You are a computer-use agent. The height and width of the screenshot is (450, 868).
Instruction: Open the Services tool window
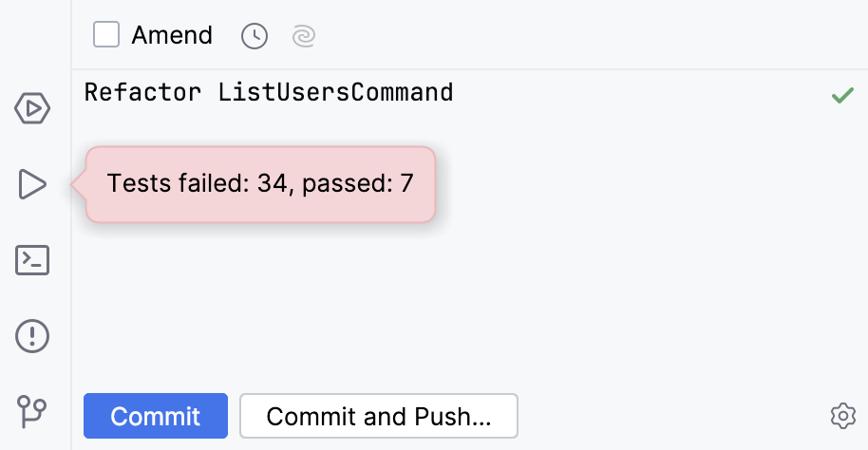click(x=32, y=109)
